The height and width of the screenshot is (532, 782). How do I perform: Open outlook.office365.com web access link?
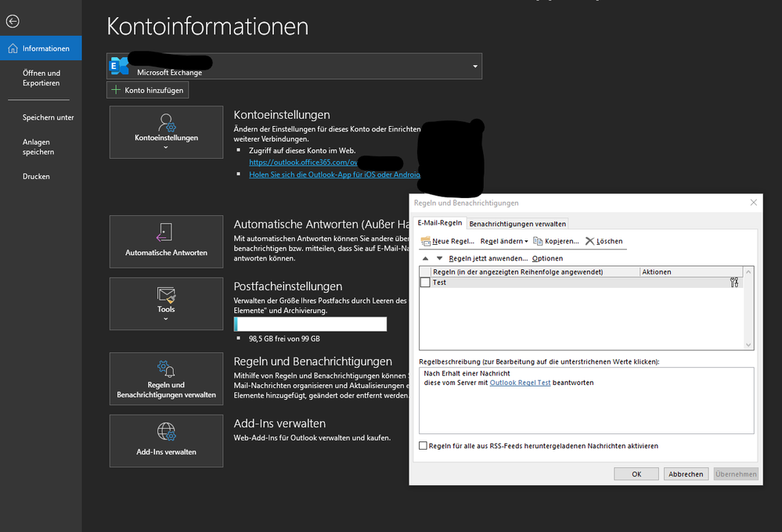[303, 163]
